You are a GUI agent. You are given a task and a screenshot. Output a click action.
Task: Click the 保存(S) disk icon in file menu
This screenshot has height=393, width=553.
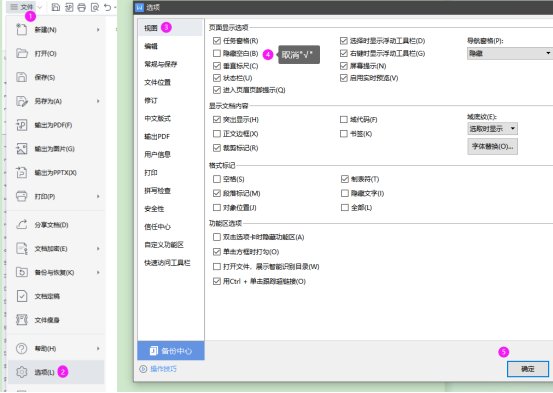point(22,77)
